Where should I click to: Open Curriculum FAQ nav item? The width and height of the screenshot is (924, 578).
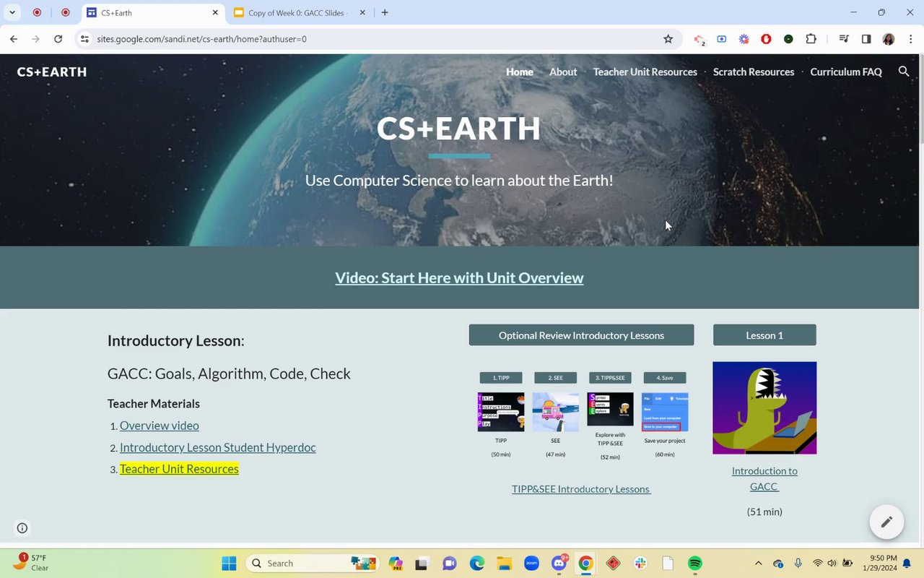point(846,72)
